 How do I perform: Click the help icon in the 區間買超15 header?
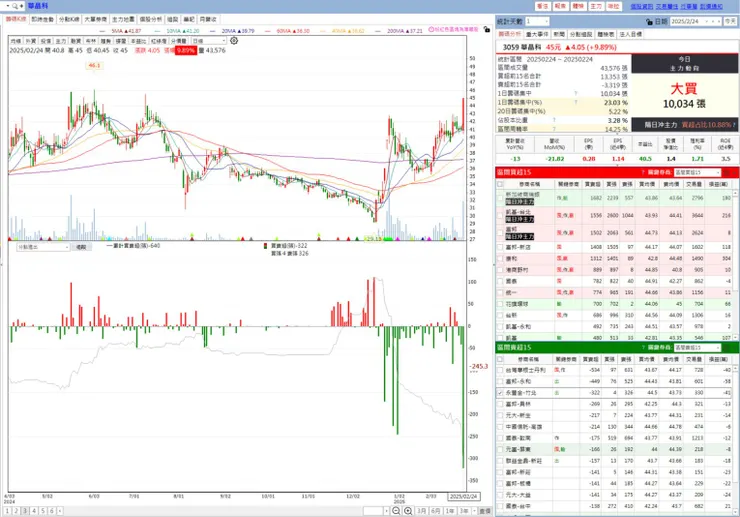[x=643, y=172]
